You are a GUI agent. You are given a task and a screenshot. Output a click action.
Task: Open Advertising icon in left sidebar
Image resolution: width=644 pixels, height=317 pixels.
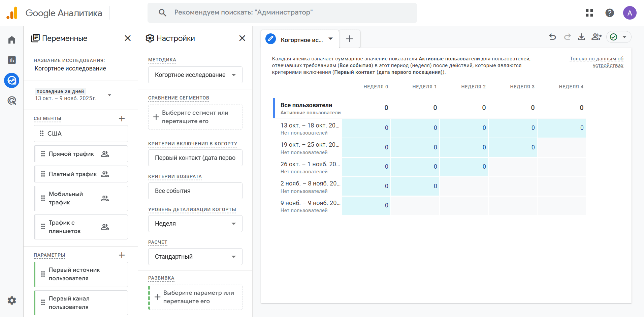tap(12, 100)
